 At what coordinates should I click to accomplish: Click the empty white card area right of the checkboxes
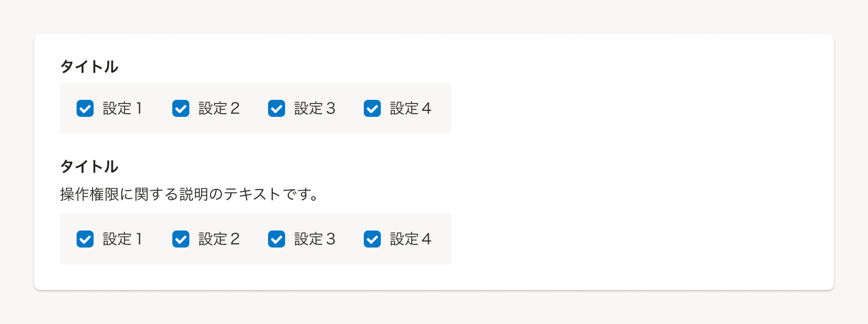click(638, 159)
